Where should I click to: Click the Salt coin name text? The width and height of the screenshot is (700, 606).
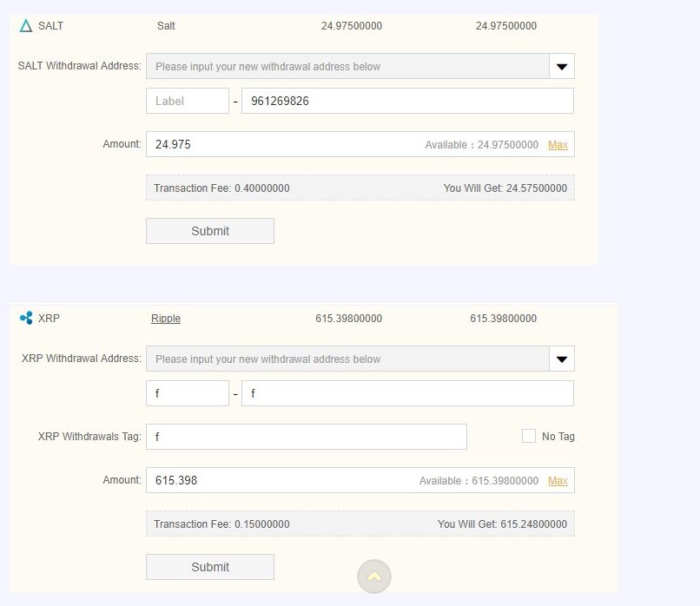166,26
